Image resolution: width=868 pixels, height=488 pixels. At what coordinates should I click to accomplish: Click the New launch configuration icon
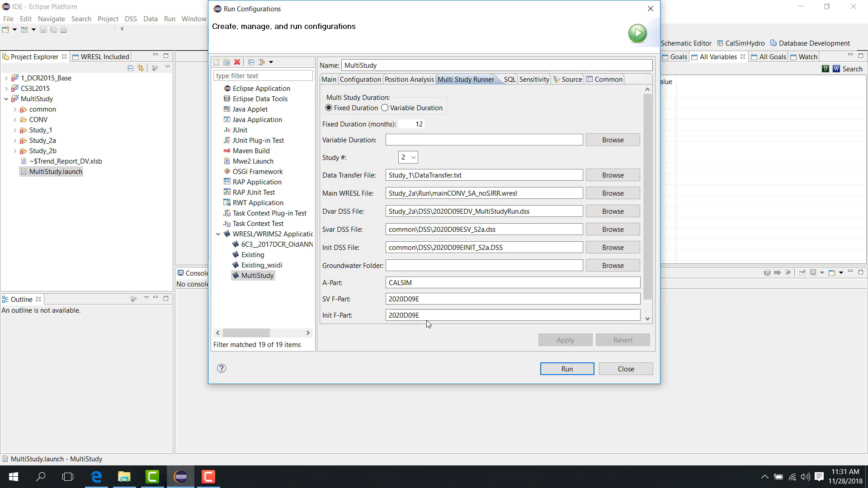[217, 62]
